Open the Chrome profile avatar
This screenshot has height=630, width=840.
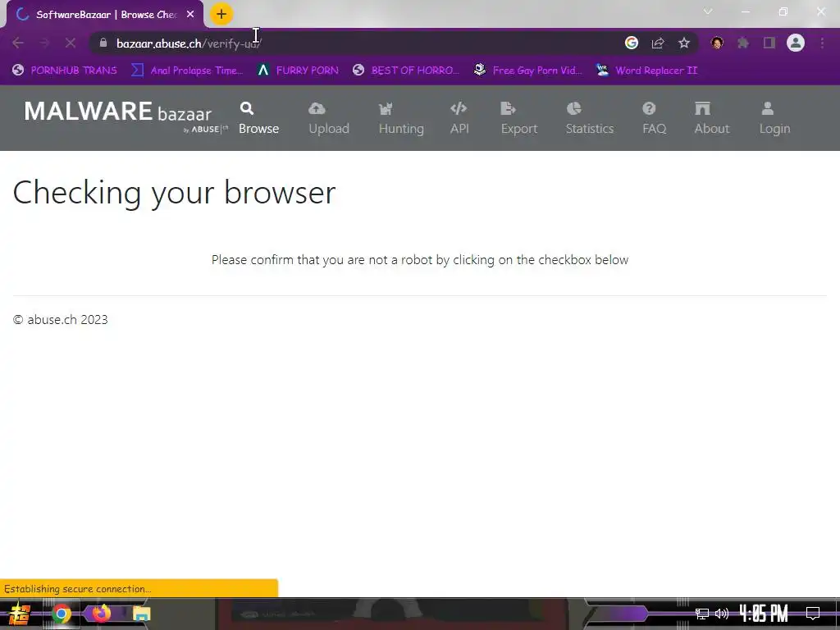tap(796, 43)
